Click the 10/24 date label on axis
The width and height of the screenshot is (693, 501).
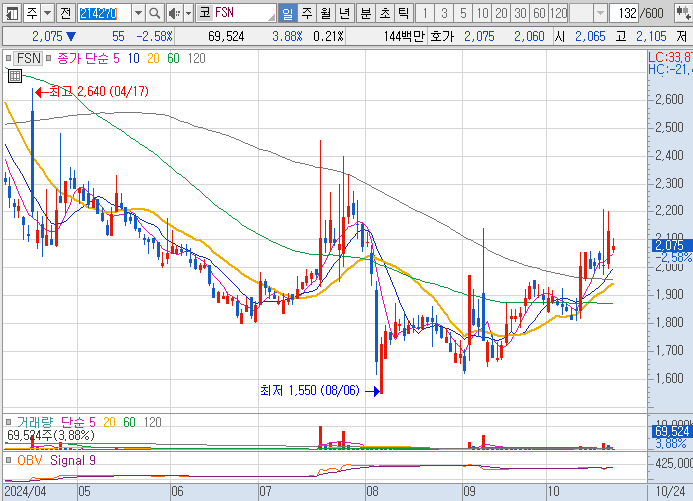pyautogui.click(x=670, y=491)
